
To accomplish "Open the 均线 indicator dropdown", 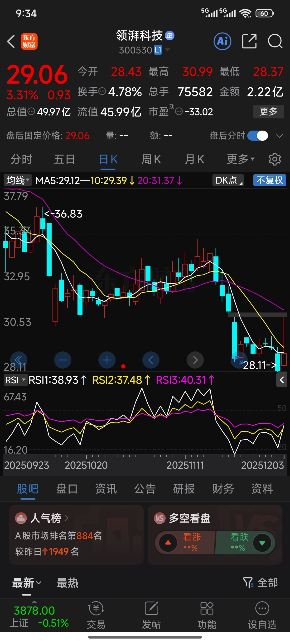I will click(x=18, y=180).
